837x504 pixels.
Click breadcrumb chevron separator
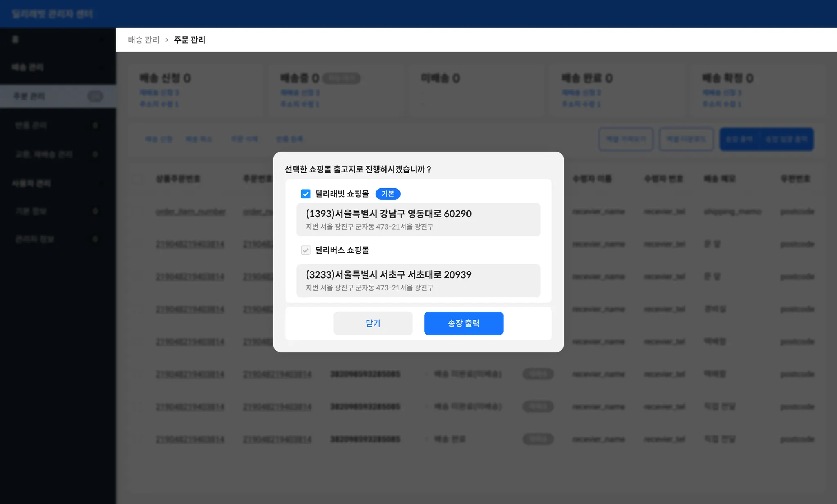166,40
